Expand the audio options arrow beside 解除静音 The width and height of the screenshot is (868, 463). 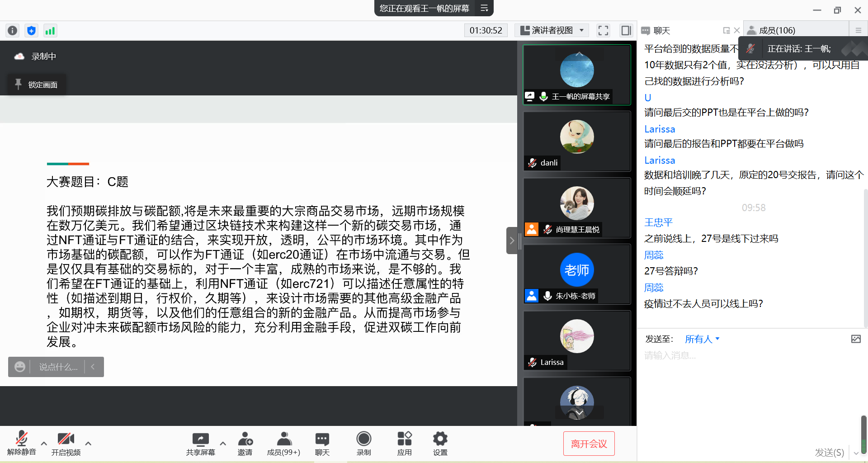pos(44,444)
